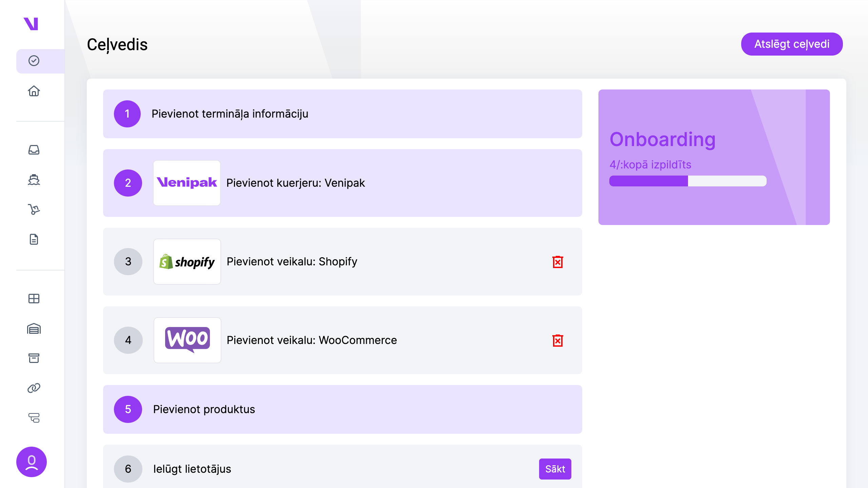868x488 pixels.
Task: Open the inbox tray icon in sidebar
Action: point(34,150)
